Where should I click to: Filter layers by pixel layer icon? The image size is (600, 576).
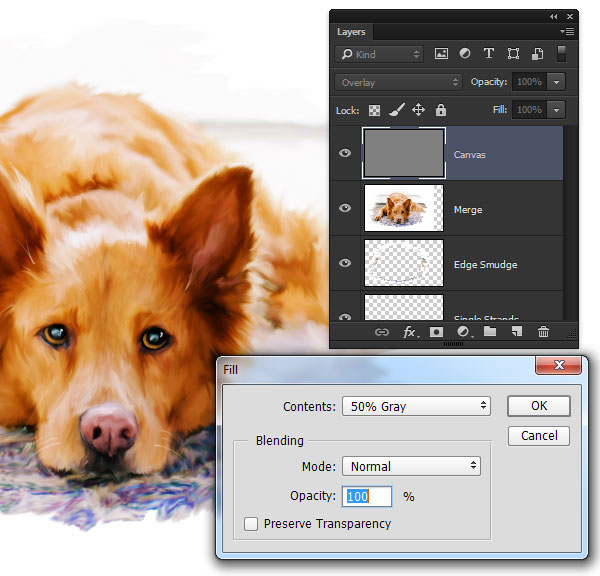tap(441, 54)
